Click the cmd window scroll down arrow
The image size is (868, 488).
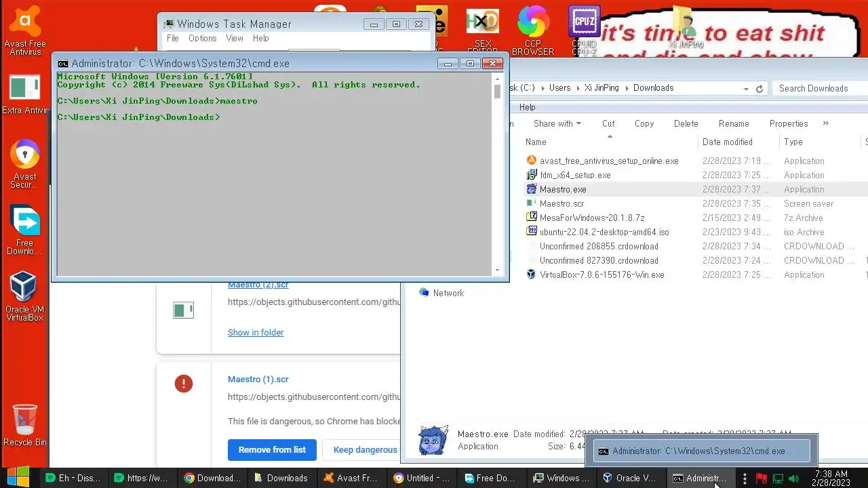coord(497,269)
